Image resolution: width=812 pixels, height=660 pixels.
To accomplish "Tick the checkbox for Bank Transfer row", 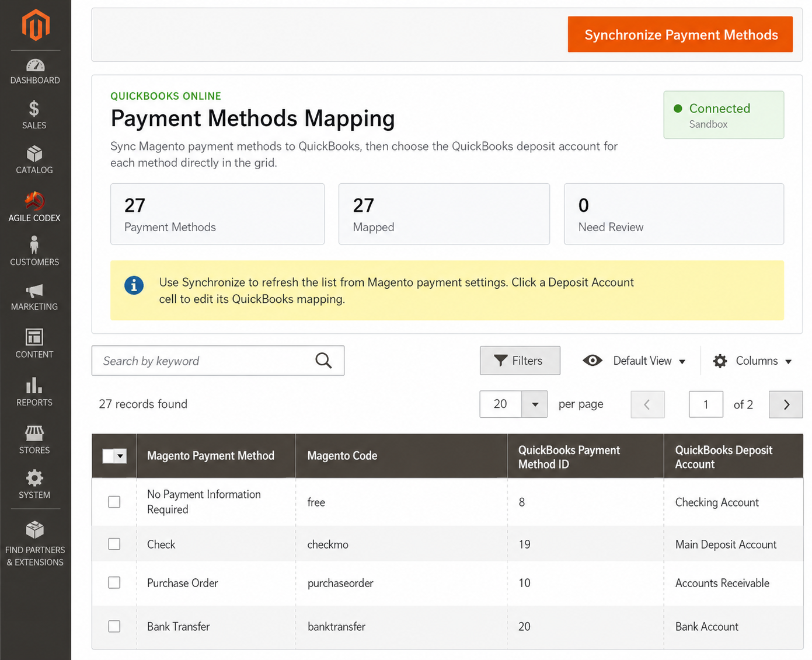I will pos(114,626).
